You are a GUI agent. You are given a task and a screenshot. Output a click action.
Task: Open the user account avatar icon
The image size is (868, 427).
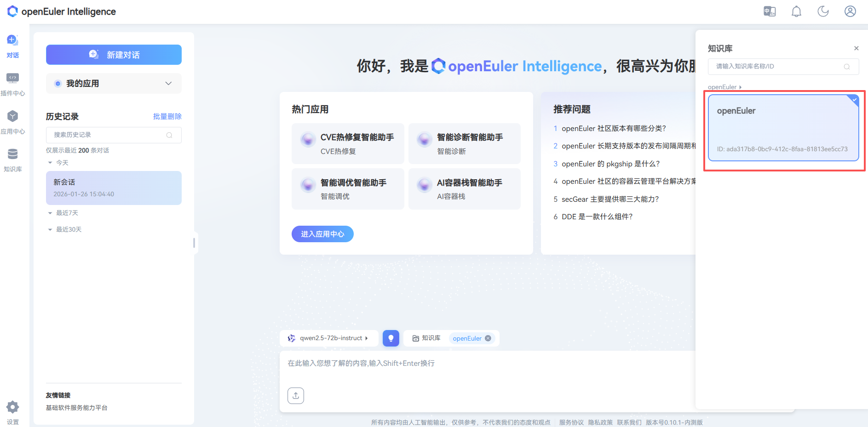pyautogui.click(x=850, y=11)
